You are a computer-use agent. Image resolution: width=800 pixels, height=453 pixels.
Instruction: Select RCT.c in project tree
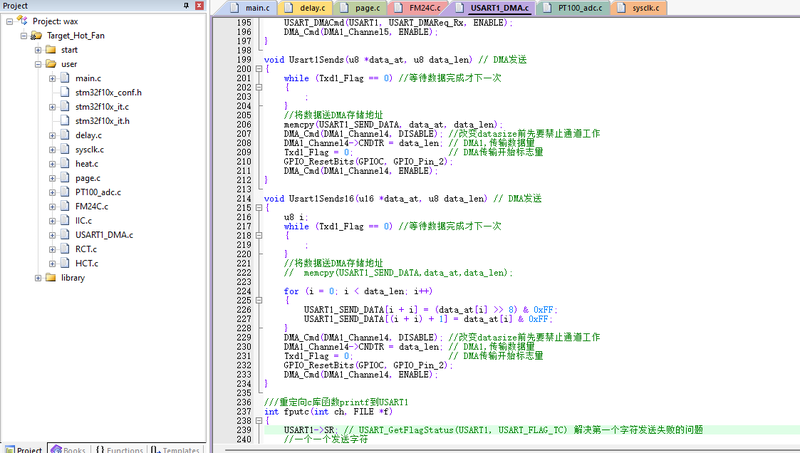coord(86,249)
